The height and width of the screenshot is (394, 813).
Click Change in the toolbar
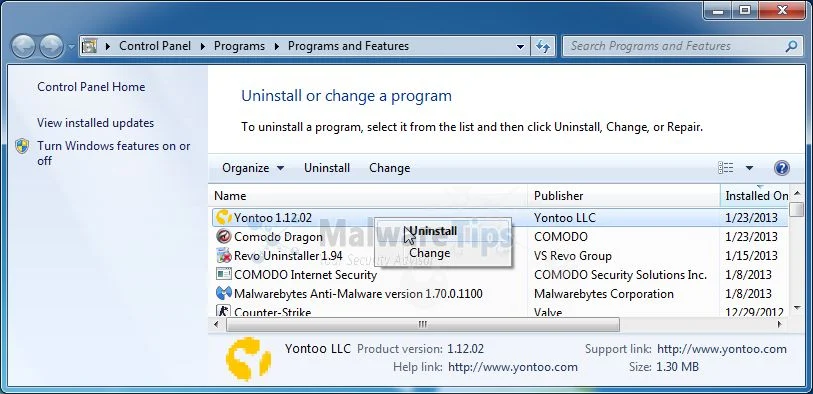click(x=389, y=168)
